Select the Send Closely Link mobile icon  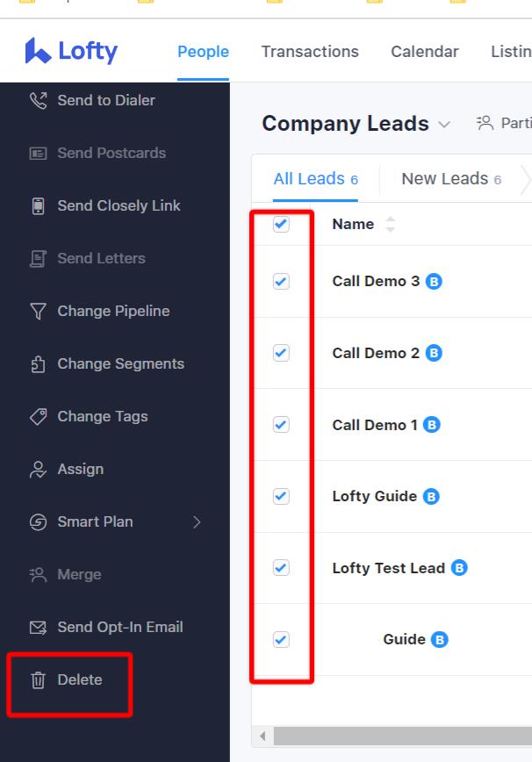[39, 205]
